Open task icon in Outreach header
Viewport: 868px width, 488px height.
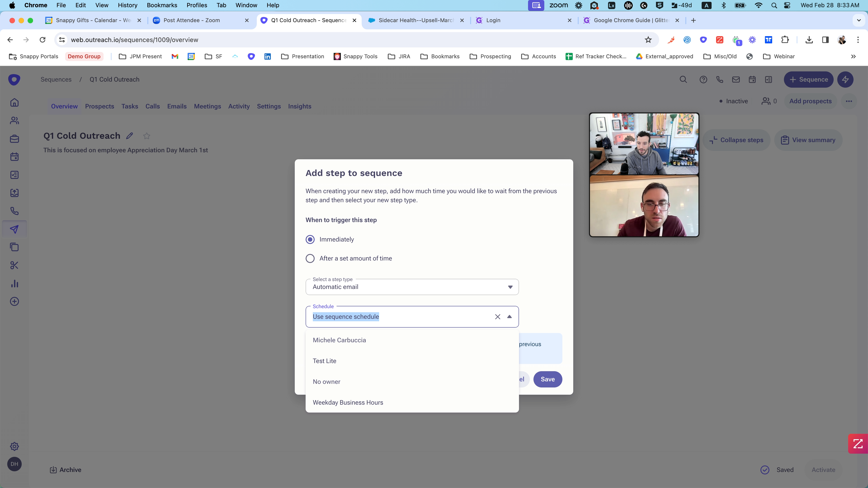click(x=768, y=80)
